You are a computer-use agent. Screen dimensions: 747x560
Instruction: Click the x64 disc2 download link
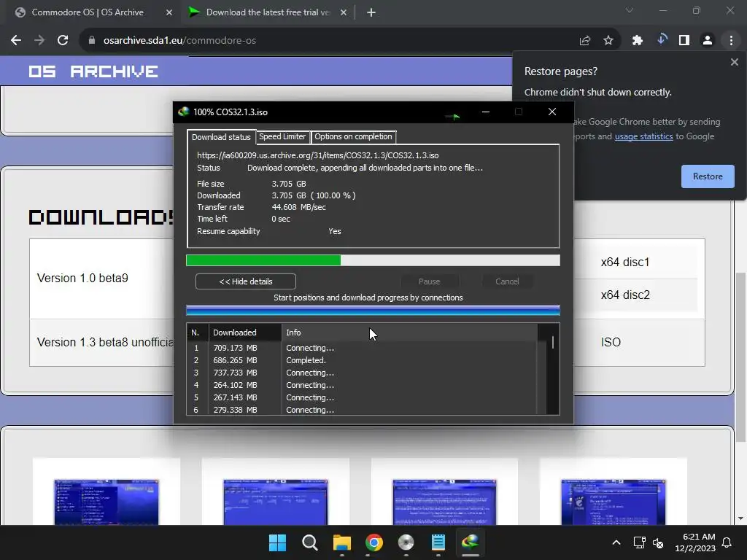(x=625, y=295)
